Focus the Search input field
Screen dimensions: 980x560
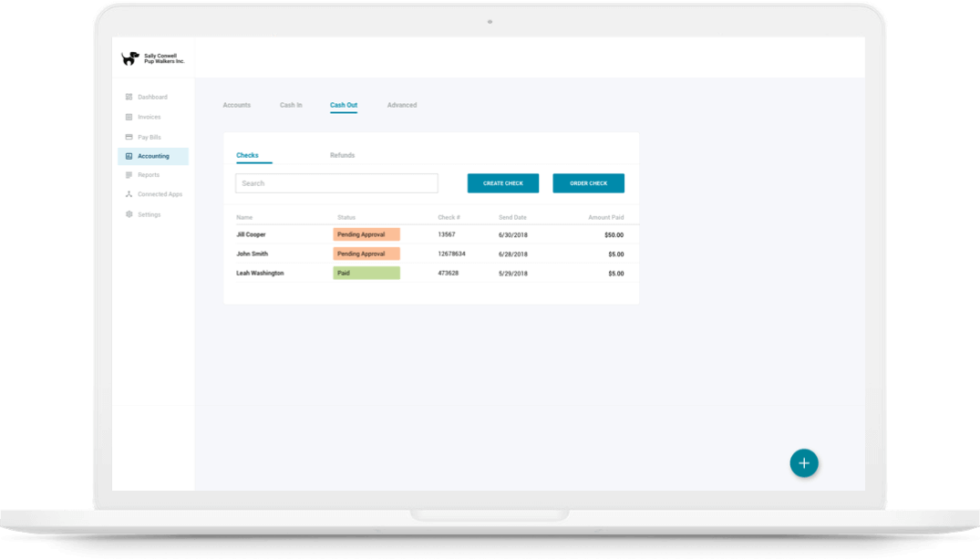click(x=336, y=183)
